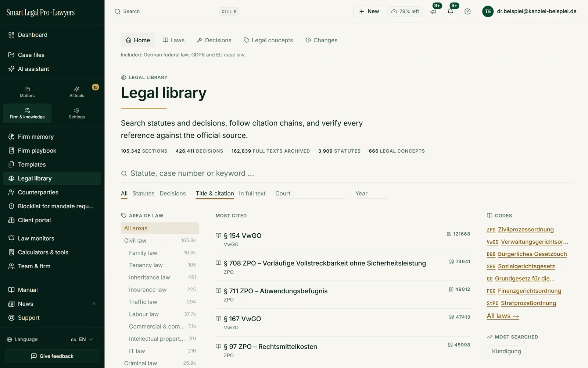This screenshot has height=368, width=588.
Task: Open Counterparties list
Action: pos(52,192)
